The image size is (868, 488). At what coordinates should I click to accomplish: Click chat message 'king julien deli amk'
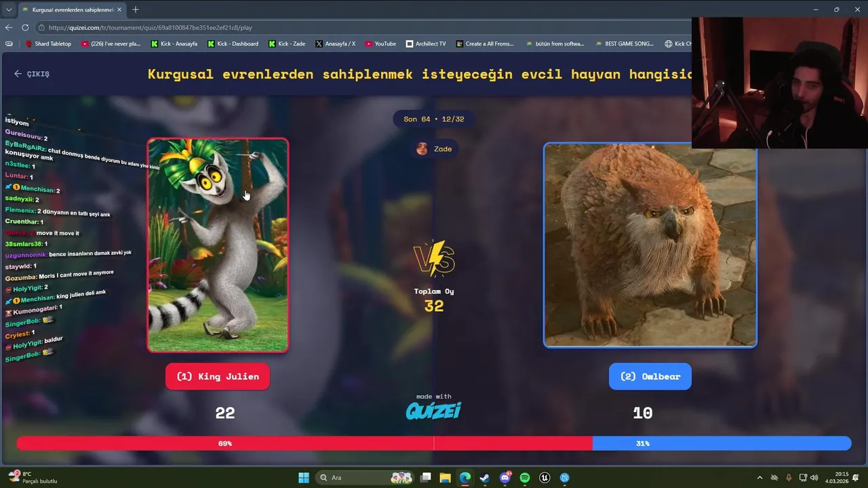pyautogui.click(x=56, y=298)
